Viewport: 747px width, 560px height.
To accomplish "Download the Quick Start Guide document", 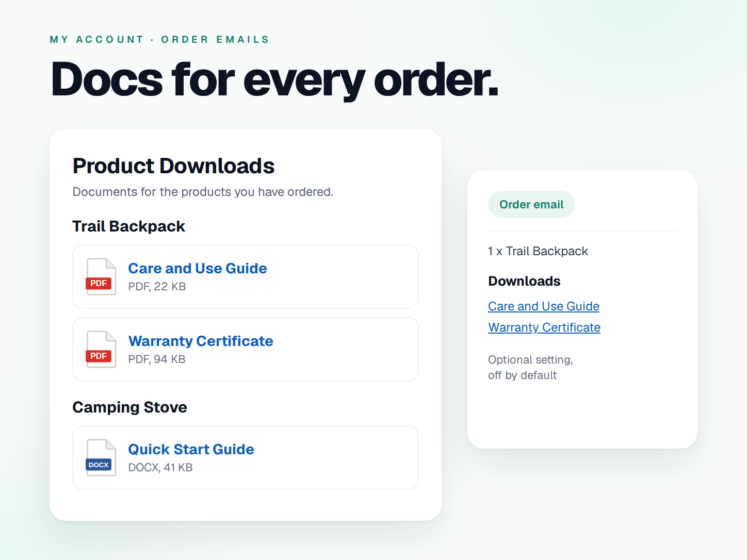I will point(191,449).
